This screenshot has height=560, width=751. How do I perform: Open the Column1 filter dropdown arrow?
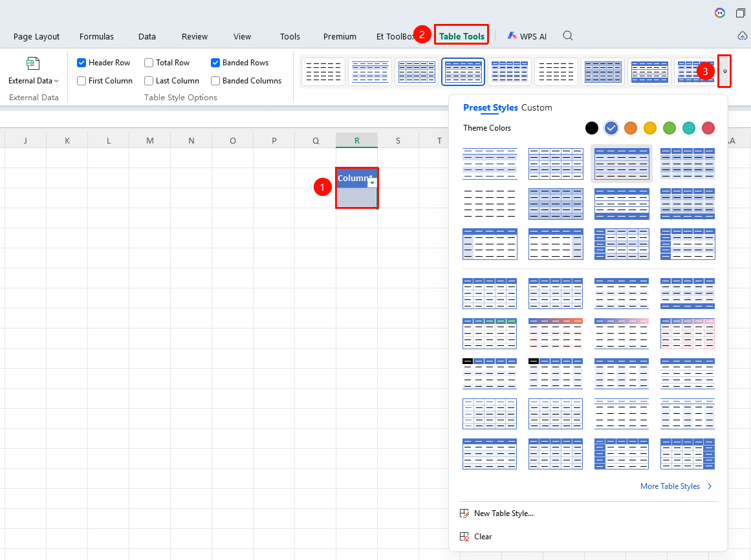click(372, 183)
